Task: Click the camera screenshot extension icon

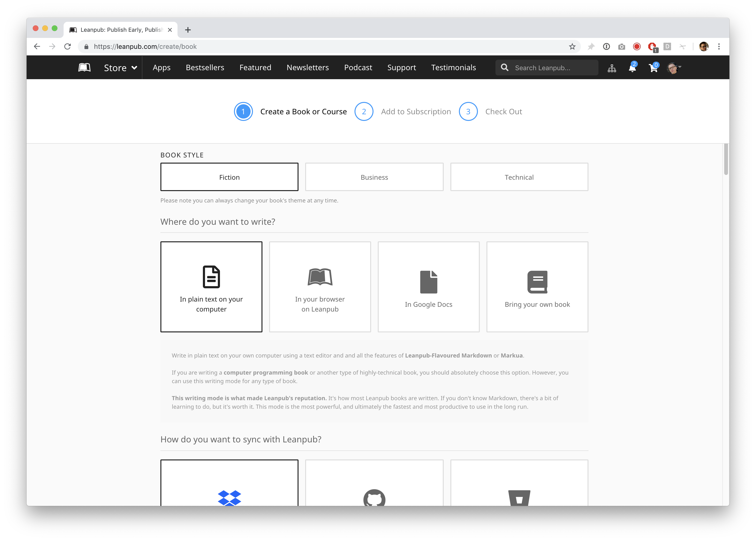Action: pyautogui.click(x=621, y=47)
